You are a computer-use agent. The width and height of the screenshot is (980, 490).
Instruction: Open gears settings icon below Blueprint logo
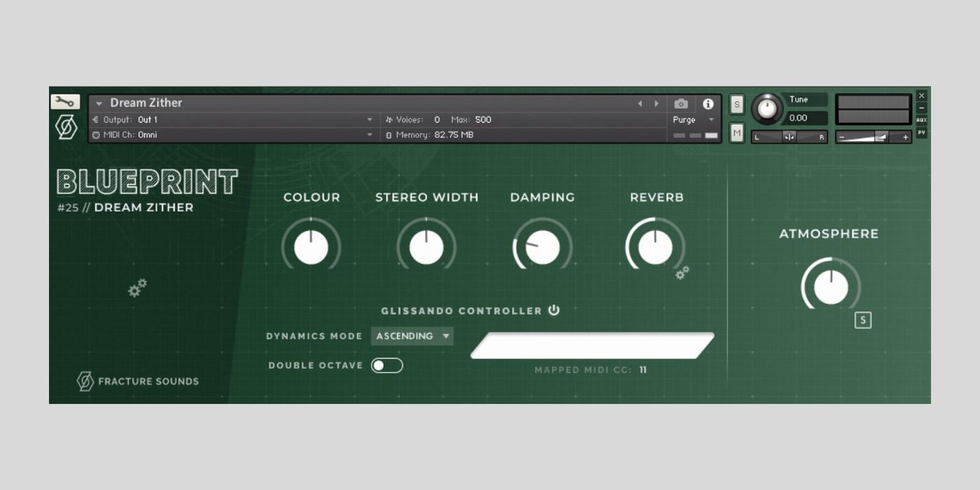[137, 288]
